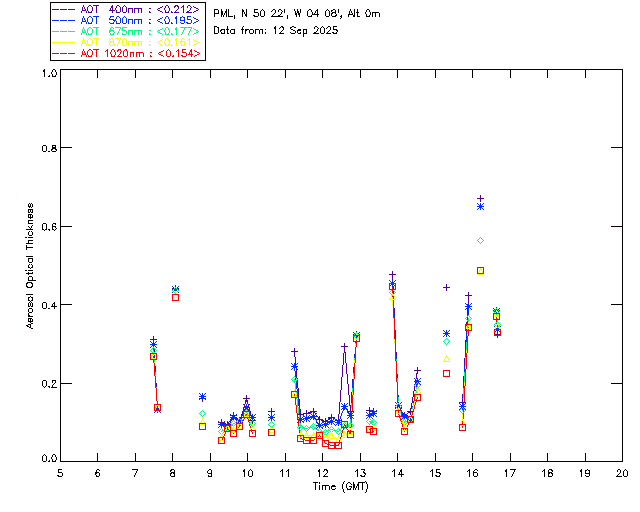The height and width of the screenshot is (512, 640).
Task: Click the purple legend dashed line sample
Action: [64, 9]
